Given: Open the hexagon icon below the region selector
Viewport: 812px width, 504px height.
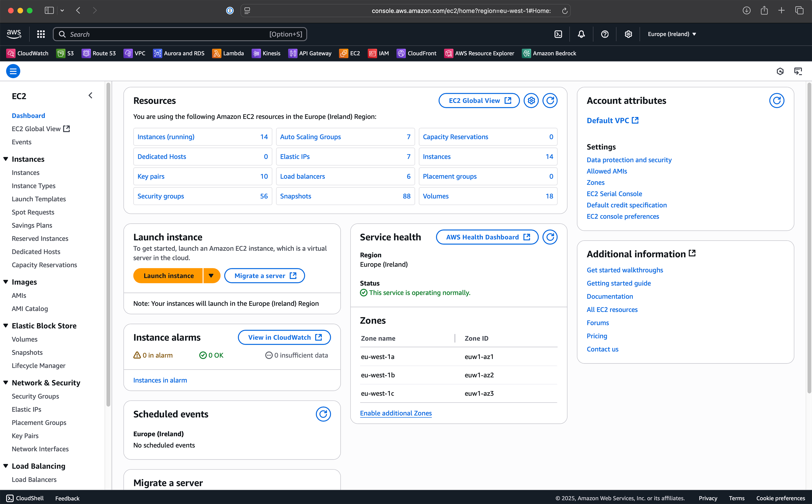Looking at the screenshot, I should [x=780, y=71].
